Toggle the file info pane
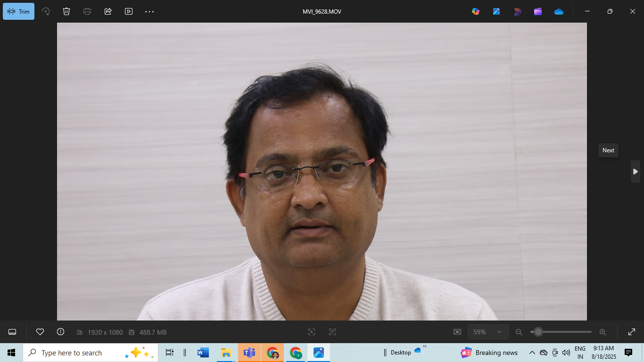644x362 pixels. 60,332
